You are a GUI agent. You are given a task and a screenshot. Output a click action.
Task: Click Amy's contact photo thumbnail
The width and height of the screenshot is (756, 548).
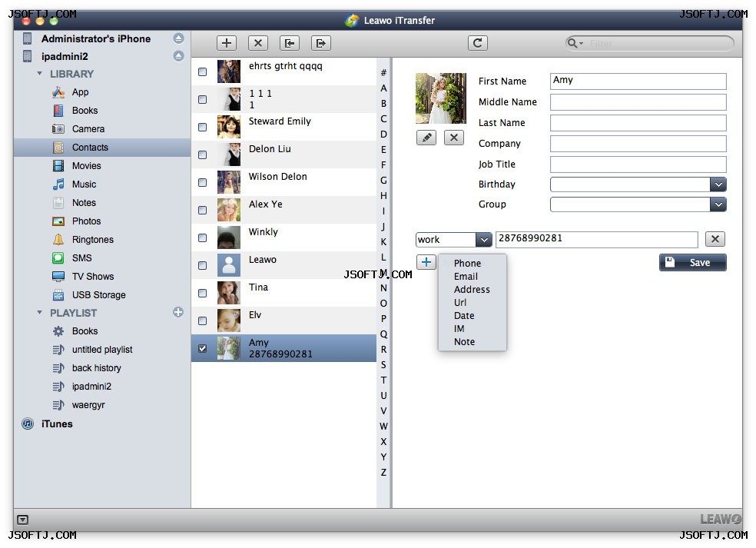pyautogui.click(x=228, y=348)
